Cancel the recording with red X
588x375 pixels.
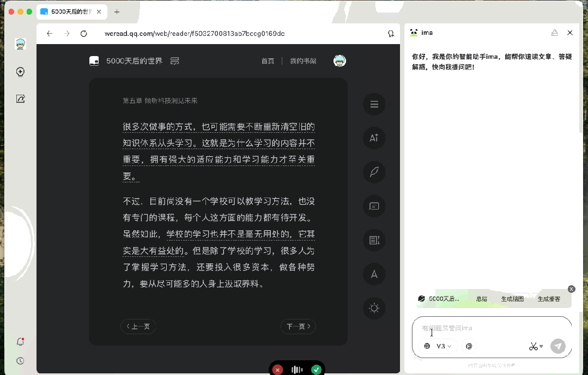tap(277, 370)
